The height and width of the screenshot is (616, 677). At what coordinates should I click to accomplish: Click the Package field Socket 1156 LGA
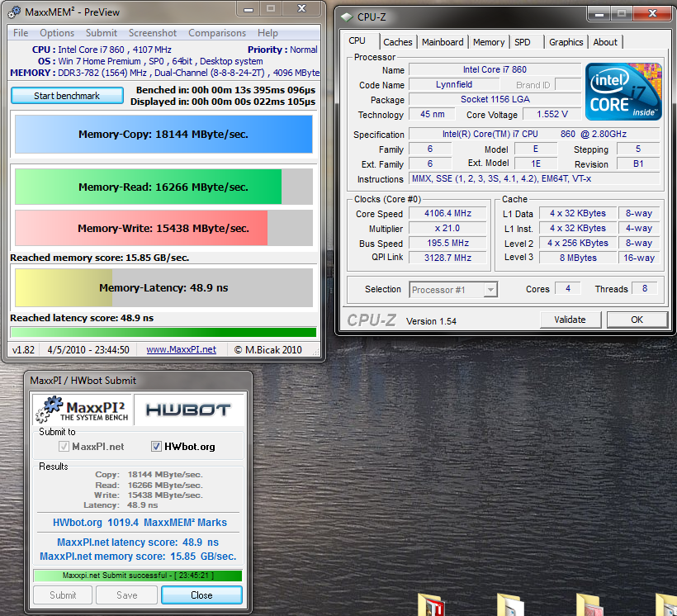[x=495, y=99]
